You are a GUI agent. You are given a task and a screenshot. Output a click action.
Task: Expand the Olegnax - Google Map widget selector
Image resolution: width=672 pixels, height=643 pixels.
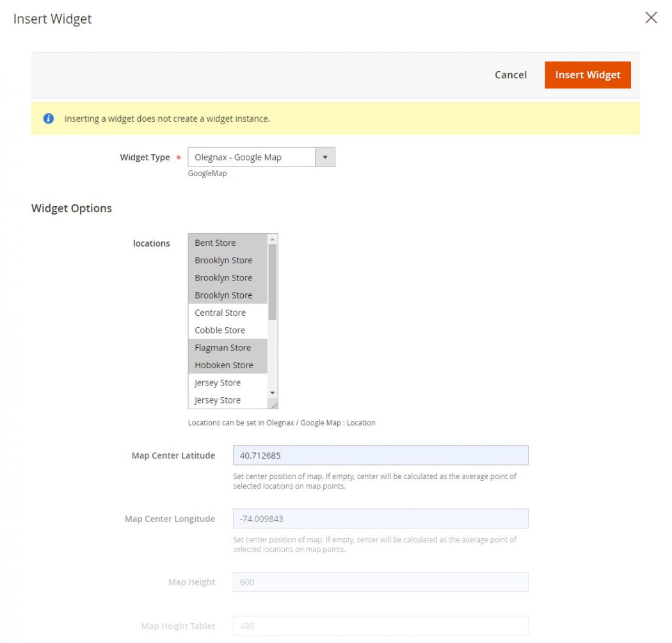tap(325, 157)
